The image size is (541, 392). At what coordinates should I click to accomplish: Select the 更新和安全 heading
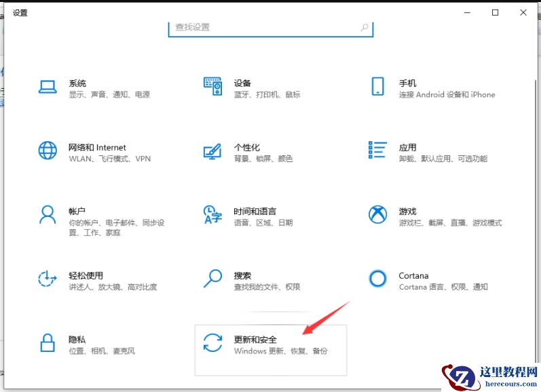click(x=255, y=340)
